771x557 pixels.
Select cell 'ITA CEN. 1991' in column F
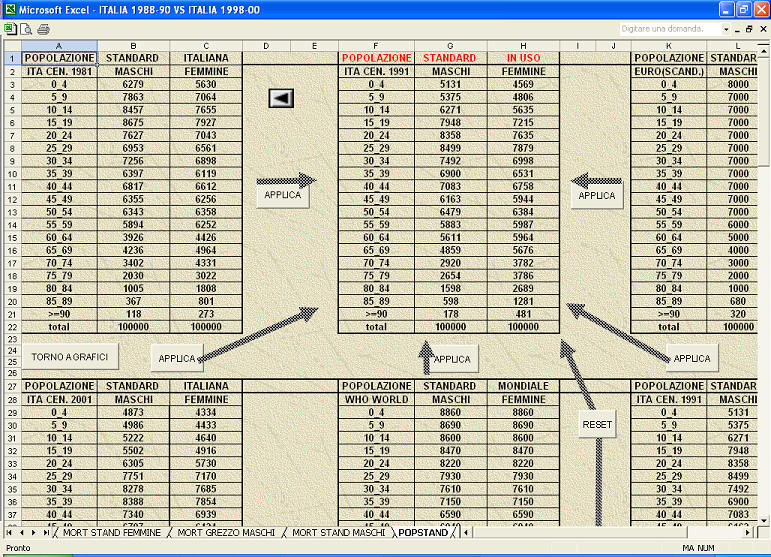376,71
